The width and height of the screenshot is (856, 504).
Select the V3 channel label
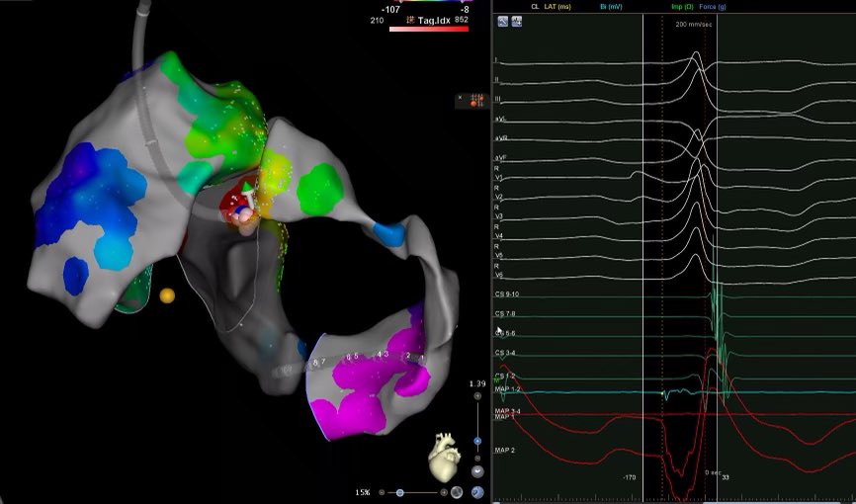498,216
